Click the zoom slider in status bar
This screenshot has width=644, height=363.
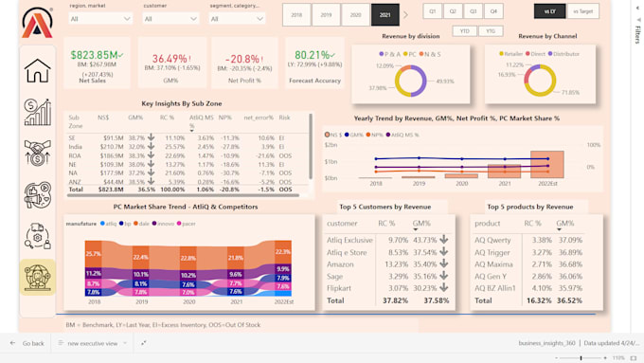coord(581,358)
